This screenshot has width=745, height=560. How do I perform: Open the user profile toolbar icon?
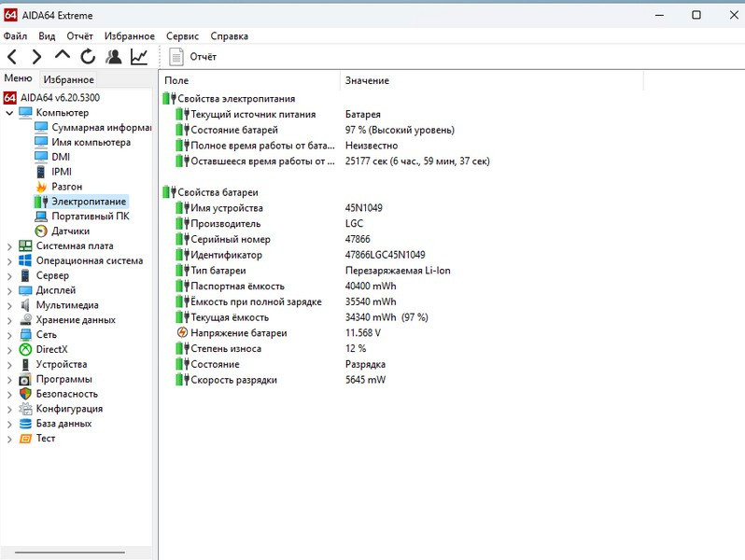pos(114,57)
